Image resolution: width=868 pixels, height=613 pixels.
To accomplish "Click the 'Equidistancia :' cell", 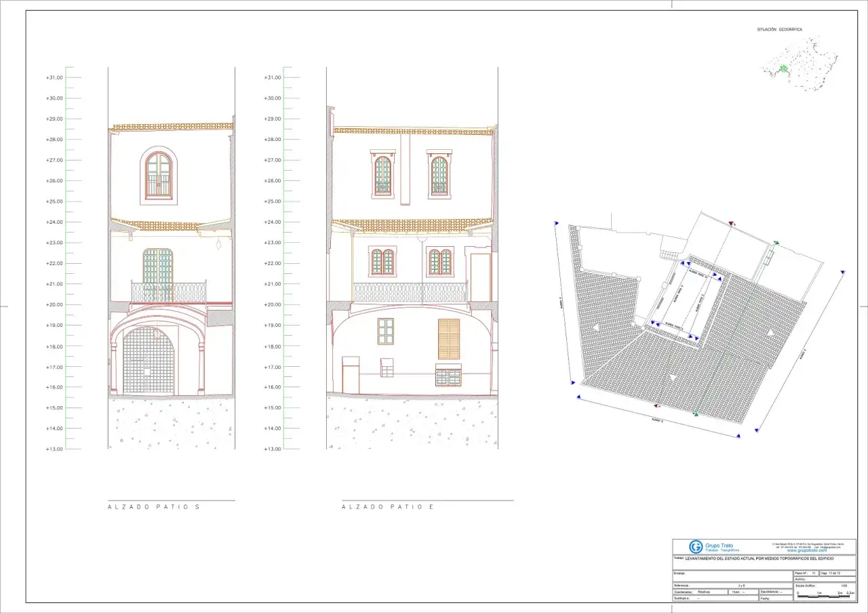I will (776, 592).
